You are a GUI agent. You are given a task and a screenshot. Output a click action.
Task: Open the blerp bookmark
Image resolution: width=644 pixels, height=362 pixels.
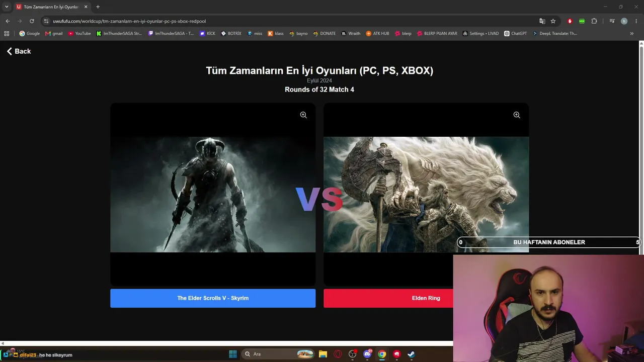[403, 34]
